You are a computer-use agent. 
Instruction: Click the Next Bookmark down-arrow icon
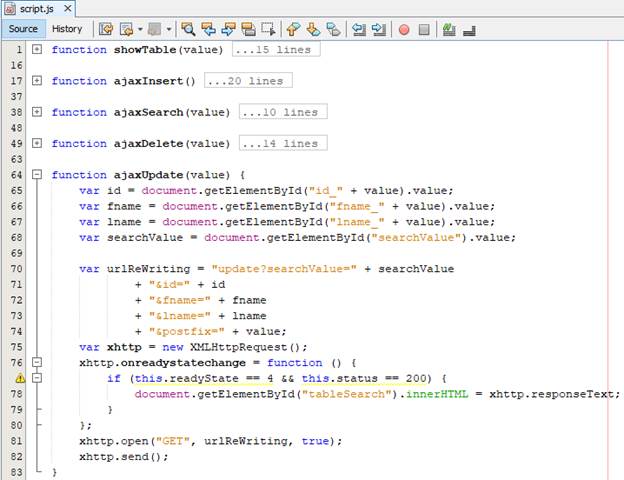click(314, 29)
